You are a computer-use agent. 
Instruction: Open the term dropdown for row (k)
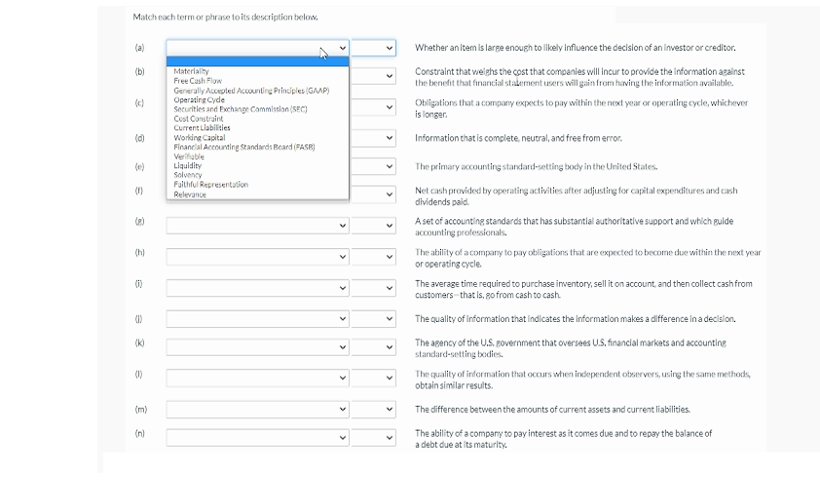pyautogui.click(x=257, y=347)
